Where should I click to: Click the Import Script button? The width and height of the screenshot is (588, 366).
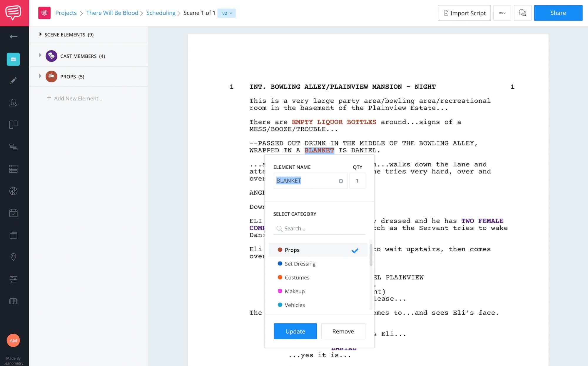[x=464, y=13]
